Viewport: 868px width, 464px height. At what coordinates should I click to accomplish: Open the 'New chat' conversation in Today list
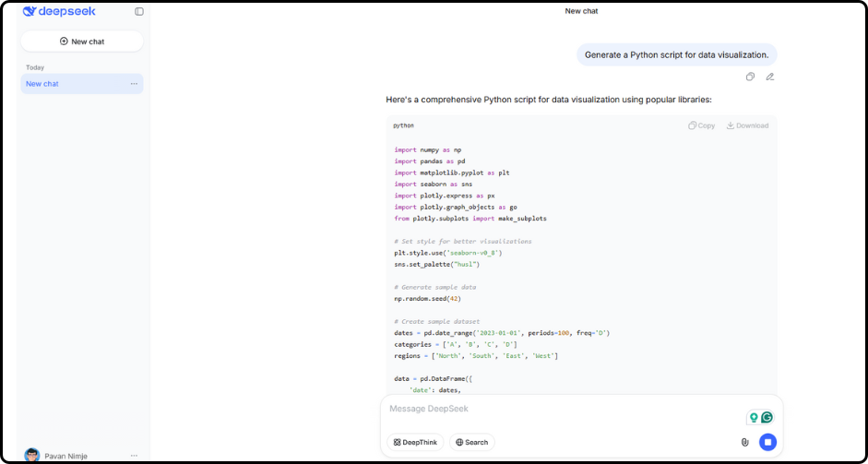click(82, 84)
